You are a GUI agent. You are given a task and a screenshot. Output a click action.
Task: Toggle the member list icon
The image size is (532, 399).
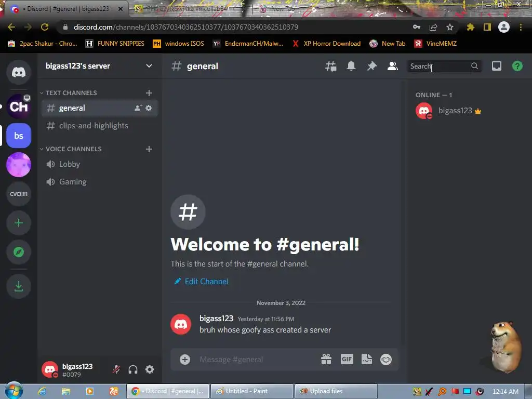click(x=393, y=66)
